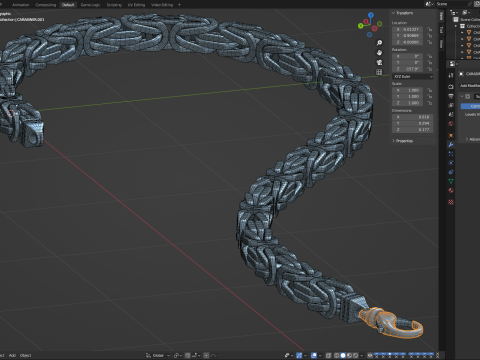
Task: Edit Location Y value field
Action: point(407,36)
